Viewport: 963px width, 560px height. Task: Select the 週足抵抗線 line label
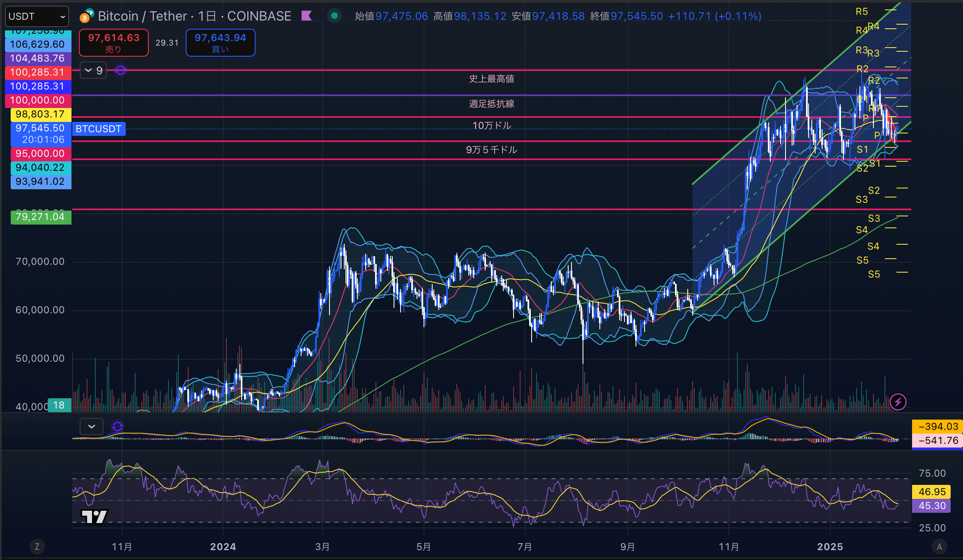492,104
